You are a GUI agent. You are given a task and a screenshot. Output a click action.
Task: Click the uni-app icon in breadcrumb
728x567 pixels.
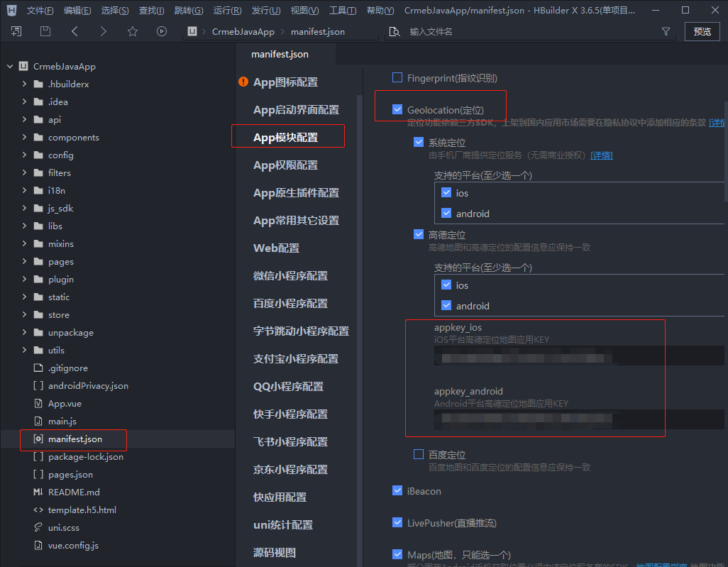[192, 31]
